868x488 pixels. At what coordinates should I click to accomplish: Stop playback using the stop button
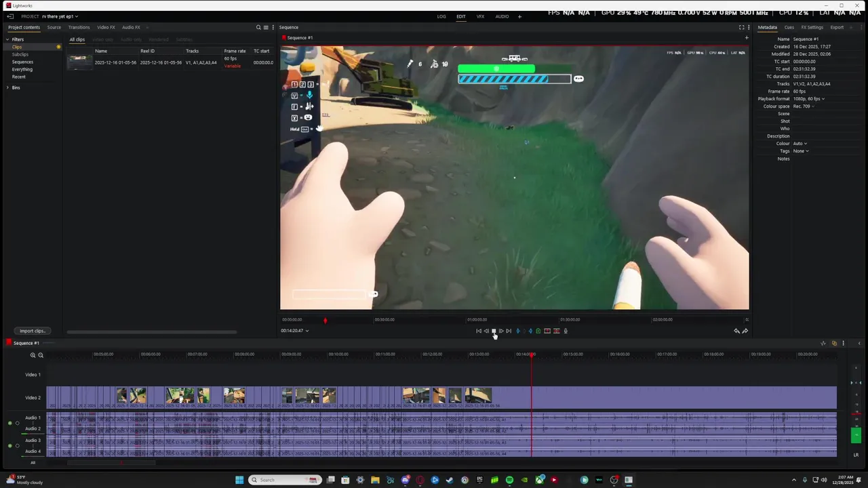click(x=494, y=331)
